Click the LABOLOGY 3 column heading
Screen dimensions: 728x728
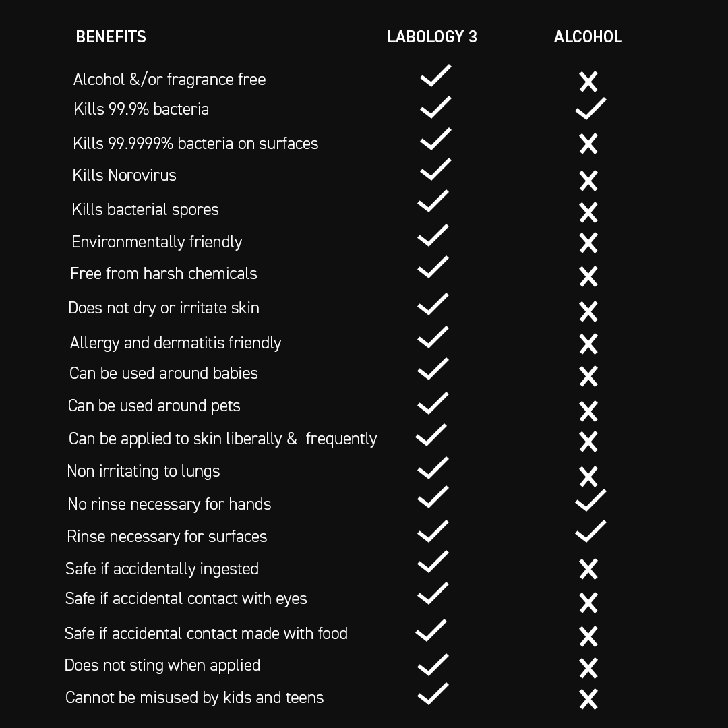click(x=432, y=37)
